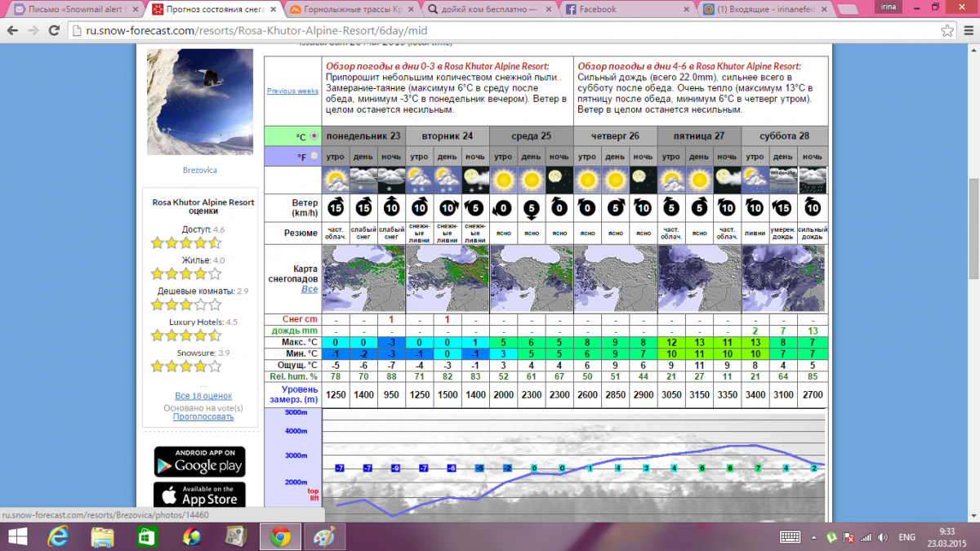The image size is (980, 551).
Task: Bookmark this page with the star icon
Action: [947, 31]
